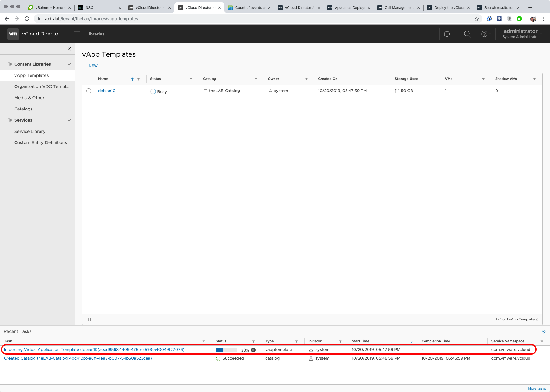Bookmark this page with star icon
The height and width of the screenshot is (392, 550).
click(x=477, y=19)
